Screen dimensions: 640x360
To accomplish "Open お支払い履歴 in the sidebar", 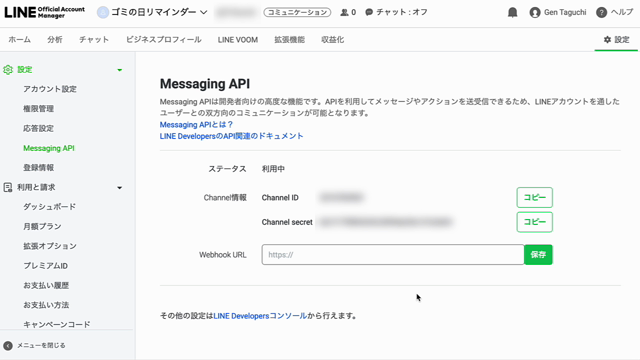I will tap(46, 285).
